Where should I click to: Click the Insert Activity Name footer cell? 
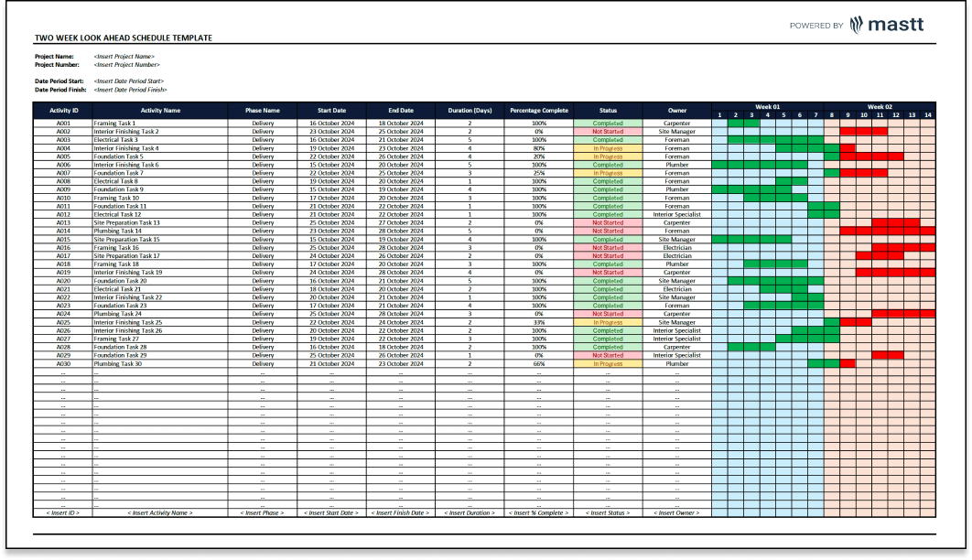(160, 513)
